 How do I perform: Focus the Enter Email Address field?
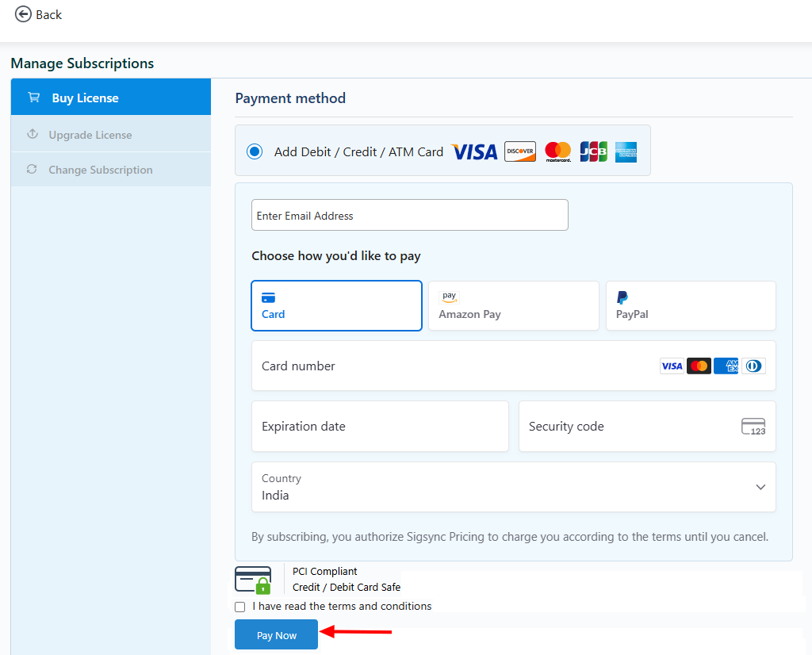click(409, 216)
